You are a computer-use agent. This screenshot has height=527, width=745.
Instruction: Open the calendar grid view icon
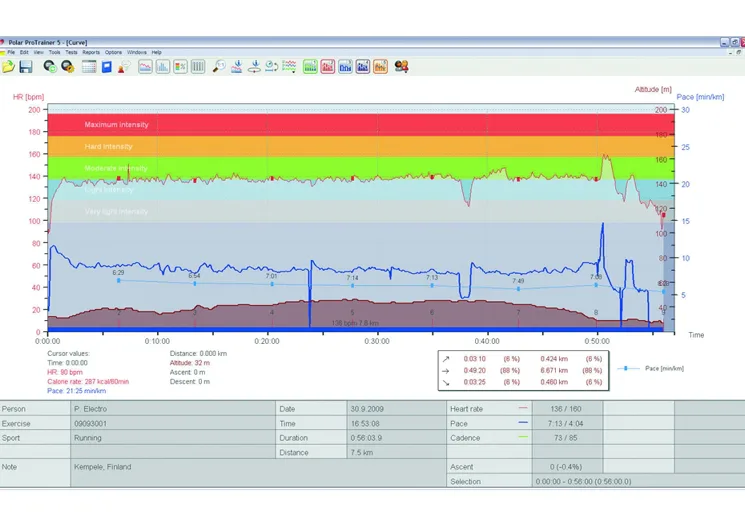(89, 67)
